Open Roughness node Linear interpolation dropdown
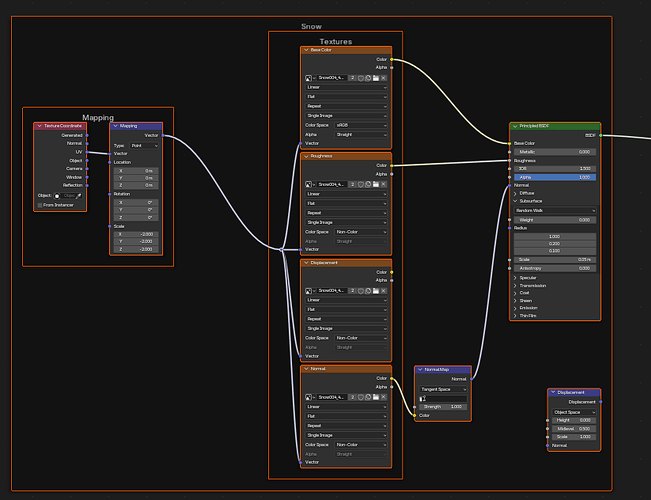Image resolution: width=651 pixels, height=500 pixels. click(x=346, y=194)
